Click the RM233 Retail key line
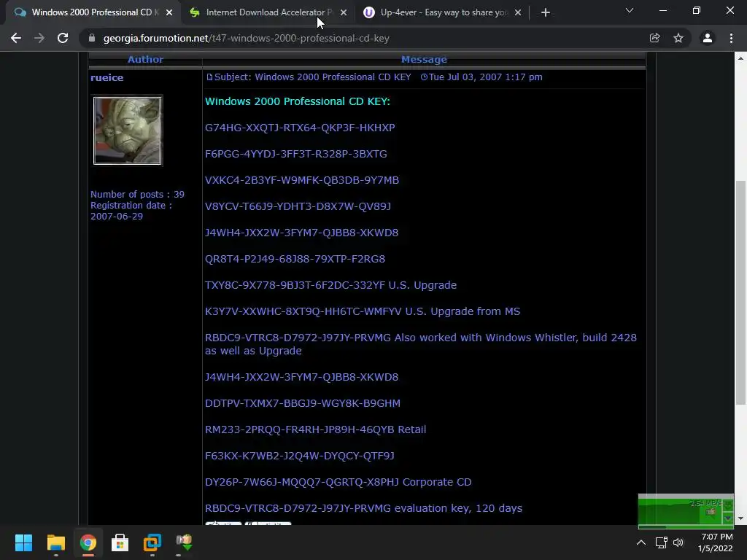Viewport: 747px width, 560px height. pyautogui.click(x=315, y=429)
